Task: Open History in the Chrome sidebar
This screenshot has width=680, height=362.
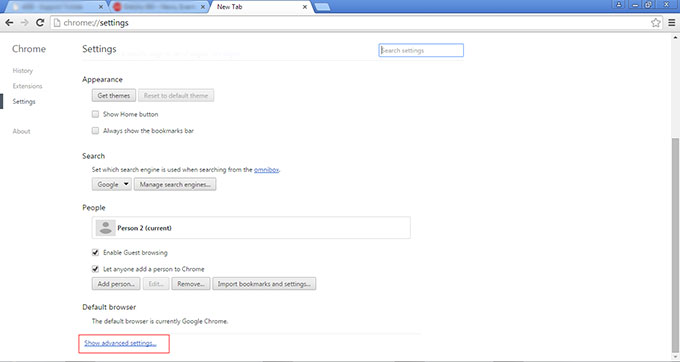Action: coord(23,71)
